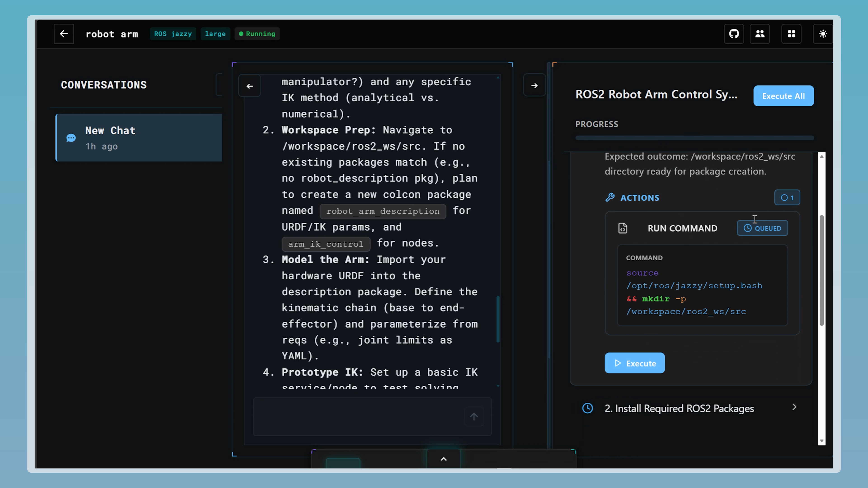Click the Execute All button

pos(783,96)
